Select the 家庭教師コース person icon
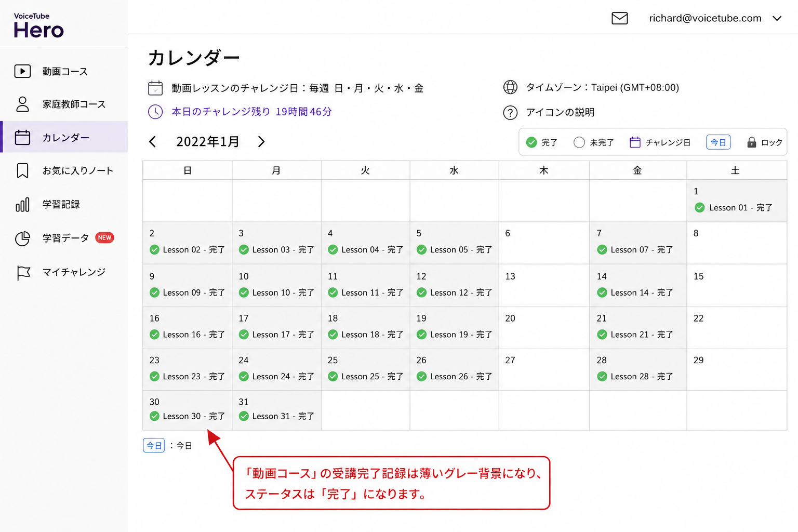 point(22,104)
